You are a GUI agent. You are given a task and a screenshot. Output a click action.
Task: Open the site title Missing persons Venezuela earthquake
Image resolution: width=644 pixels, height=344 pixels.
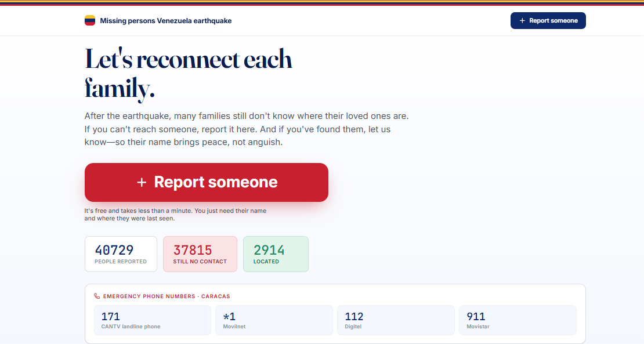165,20
